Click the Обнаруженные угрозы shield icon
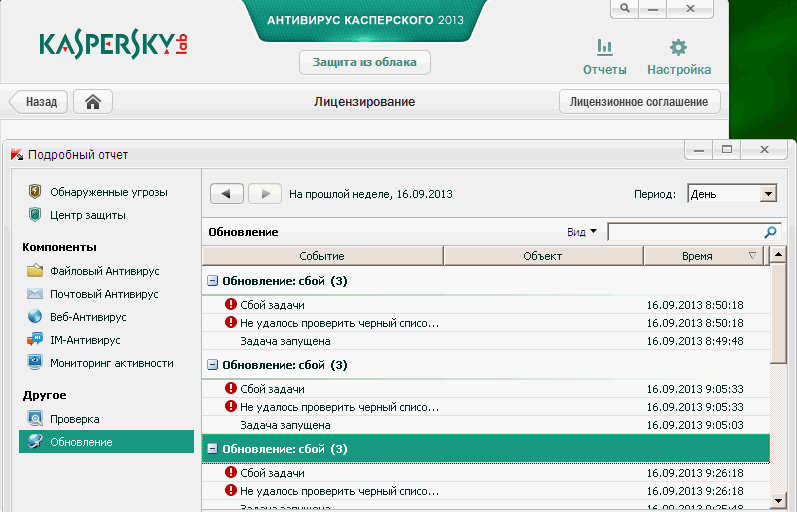This screenshot has height=512, width=797. (35, 192)
